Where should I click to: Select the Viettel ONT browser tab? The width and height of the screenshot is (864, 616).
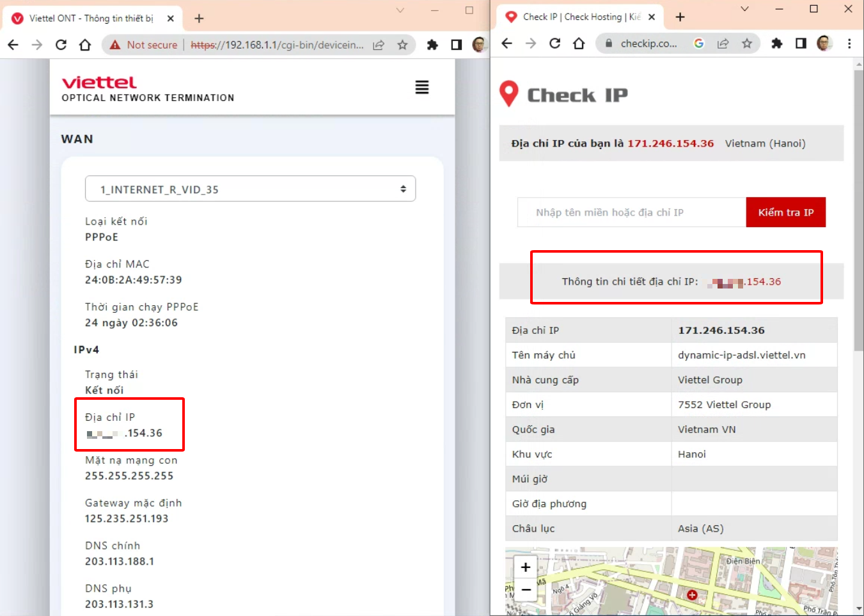[91, 19]
